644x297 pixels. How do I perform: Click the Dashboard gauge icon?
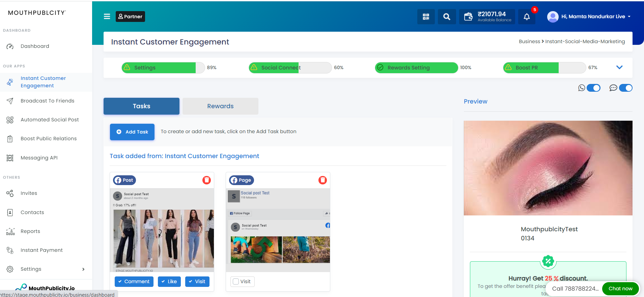10,46
